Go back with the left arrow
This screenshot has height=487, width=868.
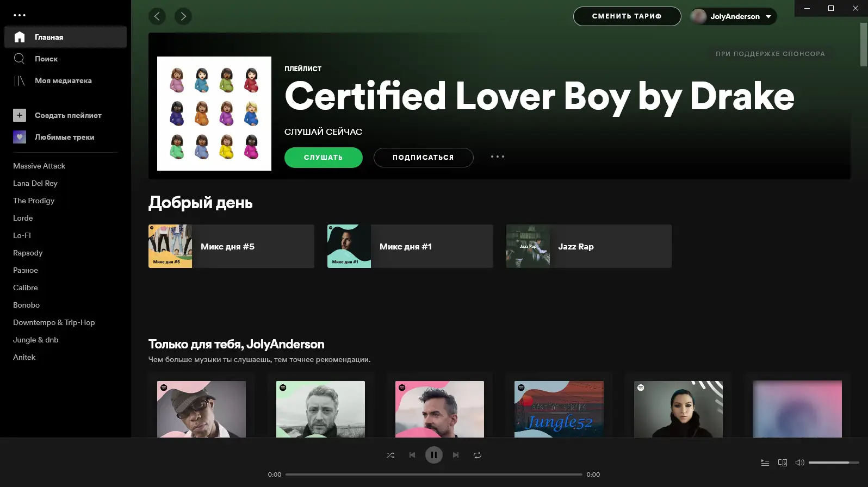[157, 16]
